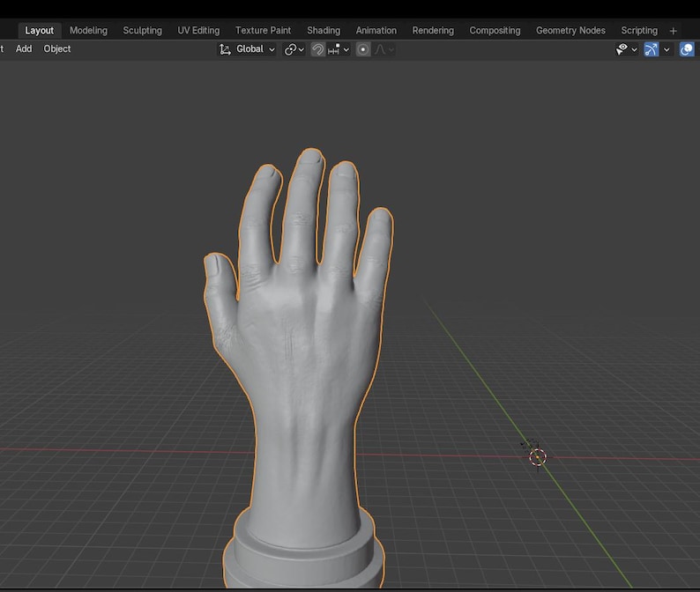Viewport: 700px width, 592px height.
Task: Toggle the snap magnet icon
Action: pyautogui.click(x=318, y=49)
